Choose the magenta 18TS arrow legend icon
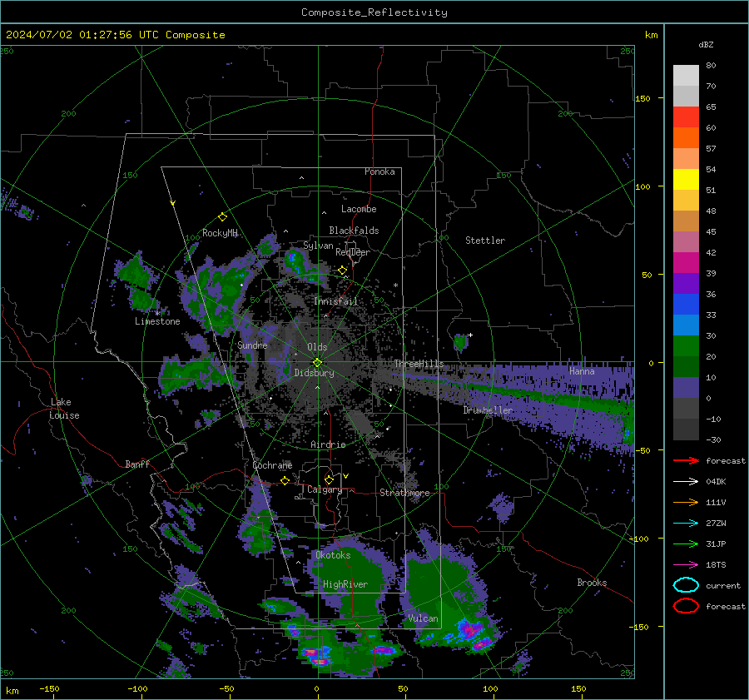This screenshot has width=749, height=700. tap(686, 565)
